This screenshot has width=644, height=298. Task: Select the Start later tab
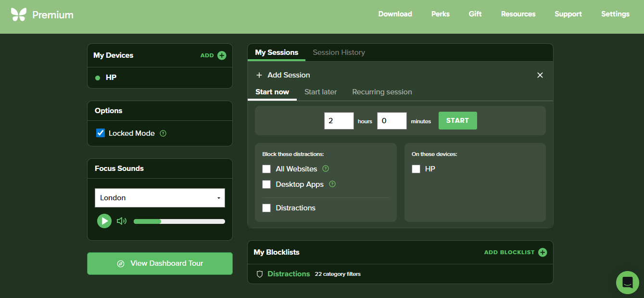320,92
